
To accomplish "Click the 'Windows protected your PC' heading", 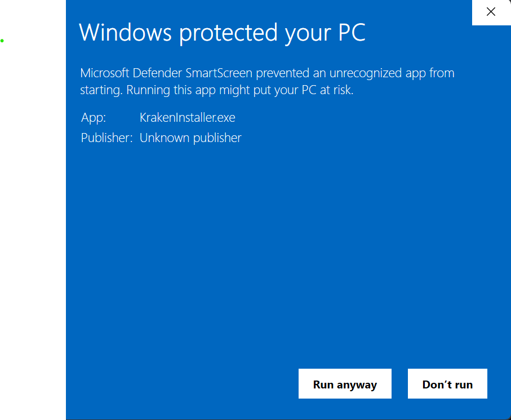I will point(222,33).
